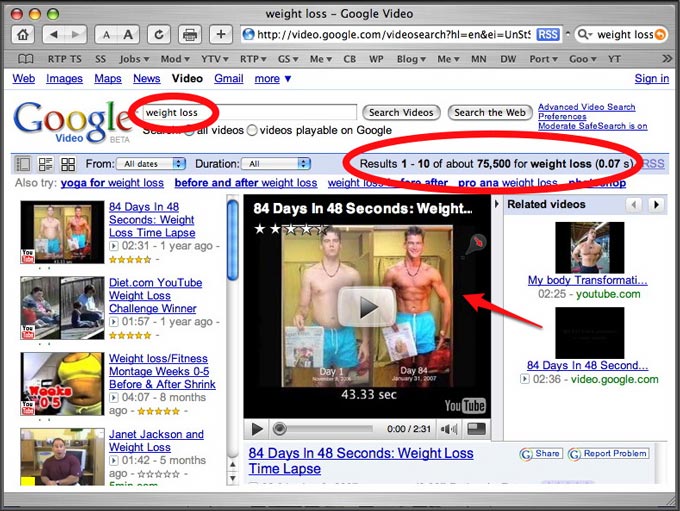
Task: Add bookmark with the plus button
Action: pos(221,34)
